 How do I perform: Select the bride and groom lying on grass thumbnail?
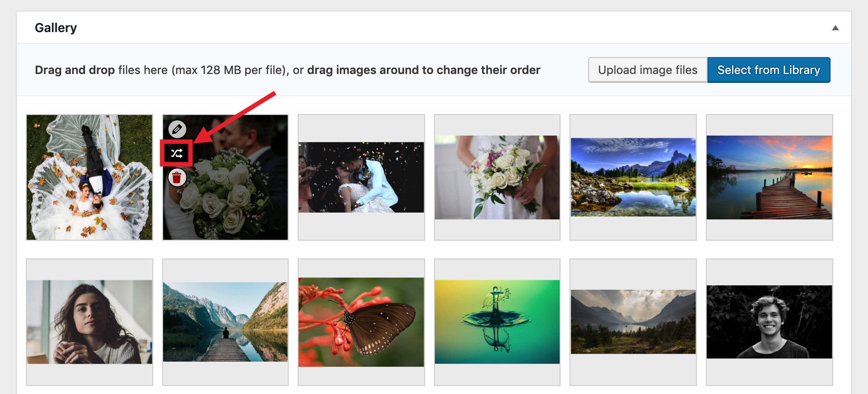(90, 177)
